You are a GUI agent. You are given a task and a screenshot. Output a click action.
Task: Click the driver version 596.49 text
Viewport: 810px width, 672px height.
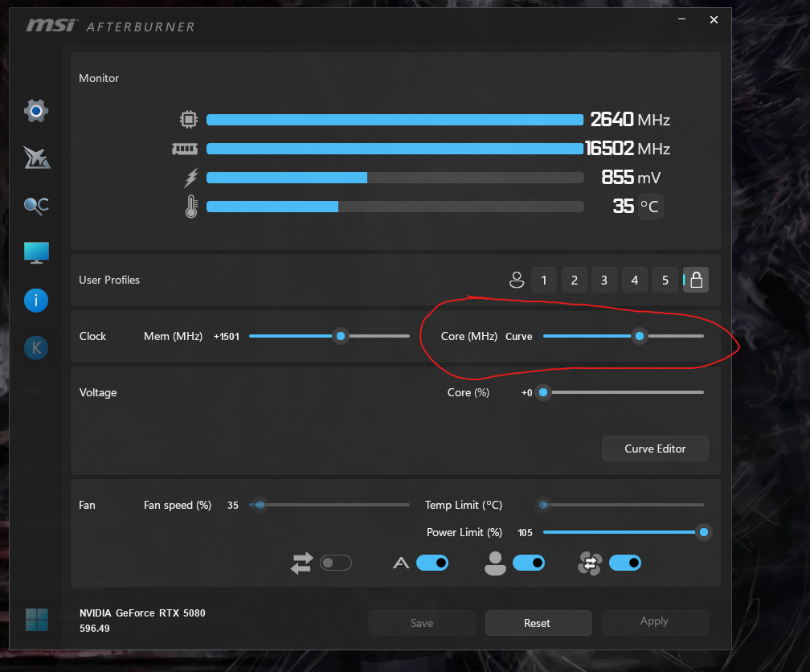click(x=95, y=629)
